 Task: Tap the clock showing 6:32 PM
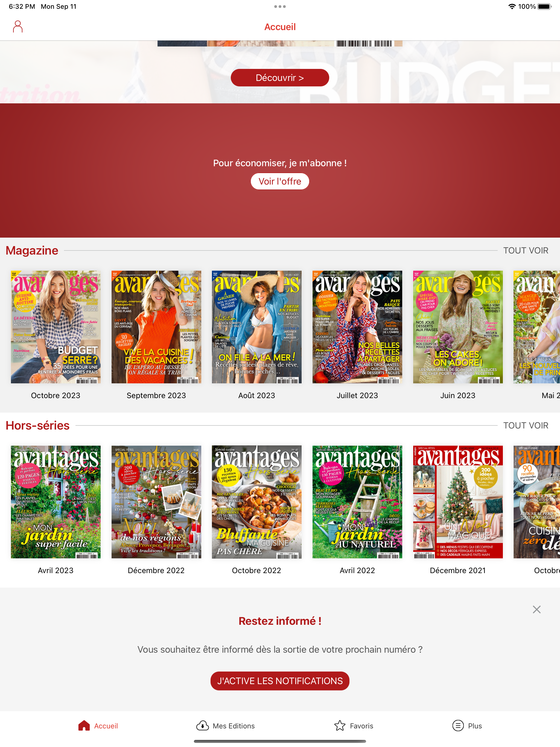(22, 6)
